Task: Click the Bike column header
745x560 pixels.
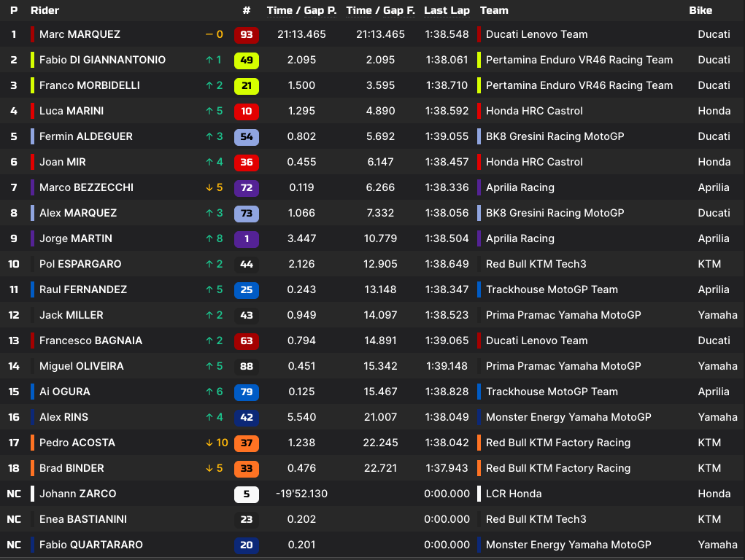Action: coord(700,10)
